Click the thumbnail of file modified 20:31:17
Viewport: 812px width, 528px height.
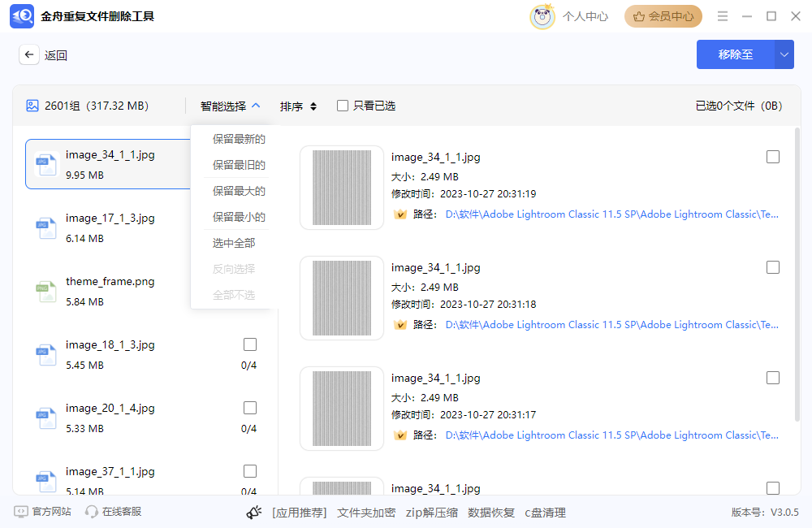[342, 409]
